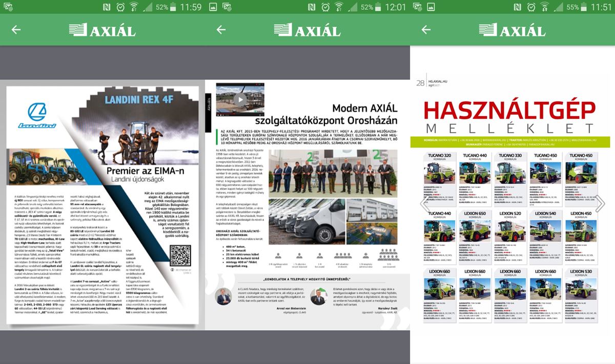Open the LEXION 530 combine listing
Image resolution: width=615 pixels, height=364 pixels.
tap(580, 295)
